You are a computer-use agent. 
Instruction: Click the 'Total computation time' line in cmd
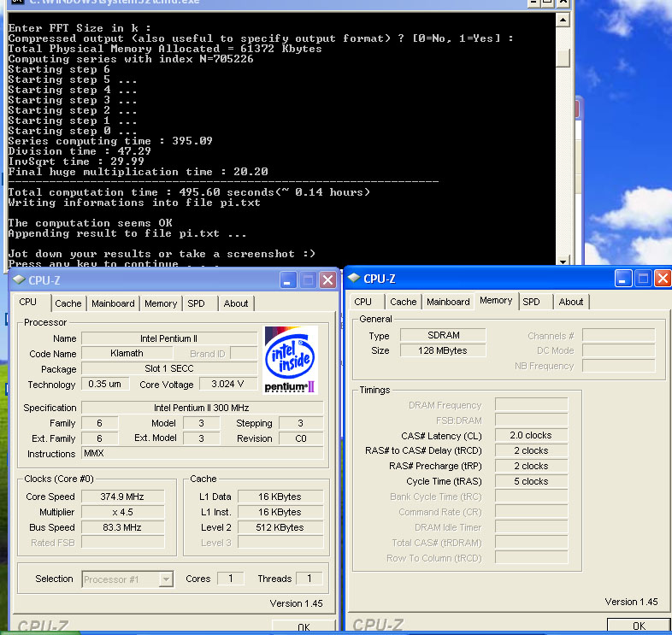pyautogui.click(x=189, y=192)
